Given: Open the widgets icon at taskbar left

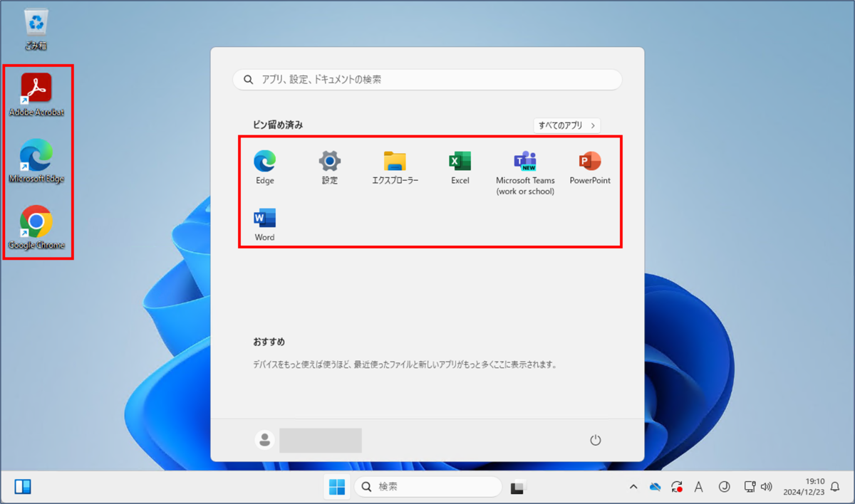Looking at the screenshot, I should pos(23,487).
